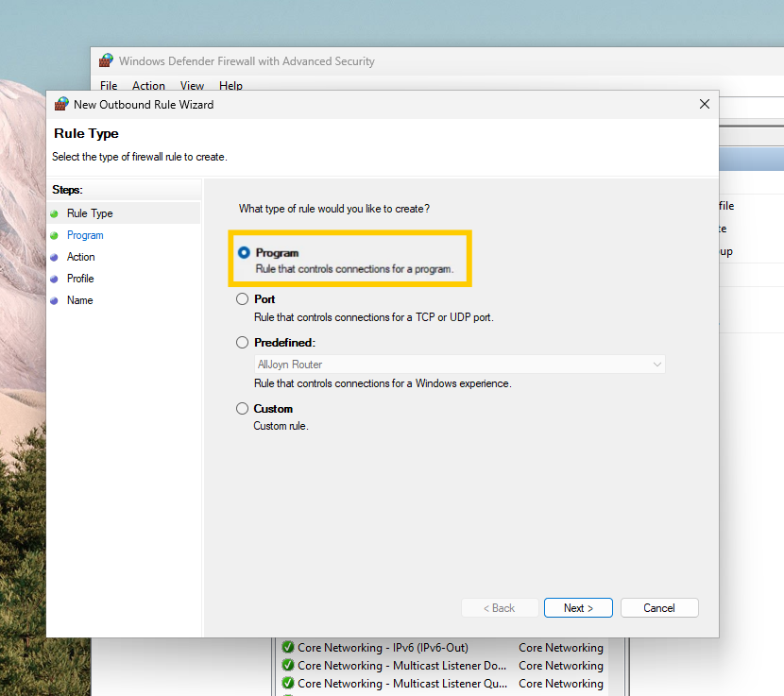Click Core Networking group cell of Listener Qu row
Image resolution: width=784 pixels, height=696 pixels.
(560, 684)
